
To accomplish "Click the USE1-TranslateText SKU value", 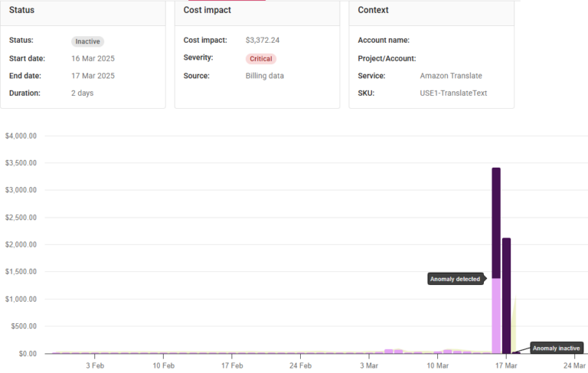I will tap(453, 93).
